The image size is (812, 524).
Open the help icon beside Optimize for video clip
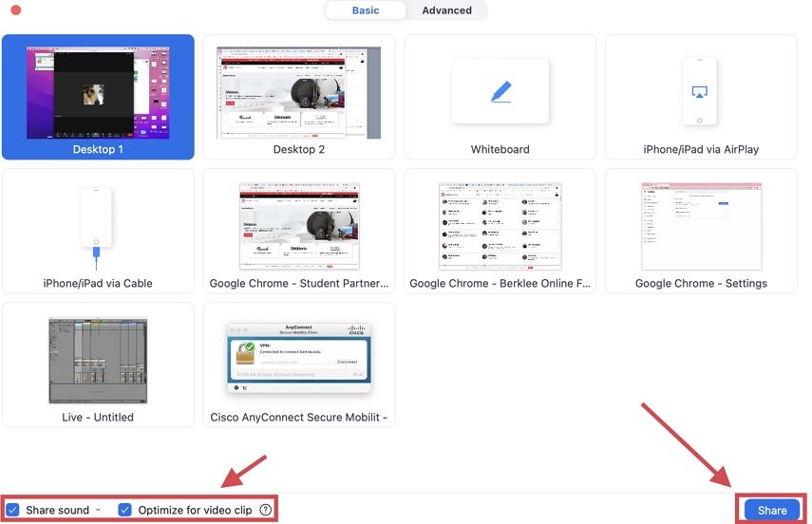click(266, 510)
